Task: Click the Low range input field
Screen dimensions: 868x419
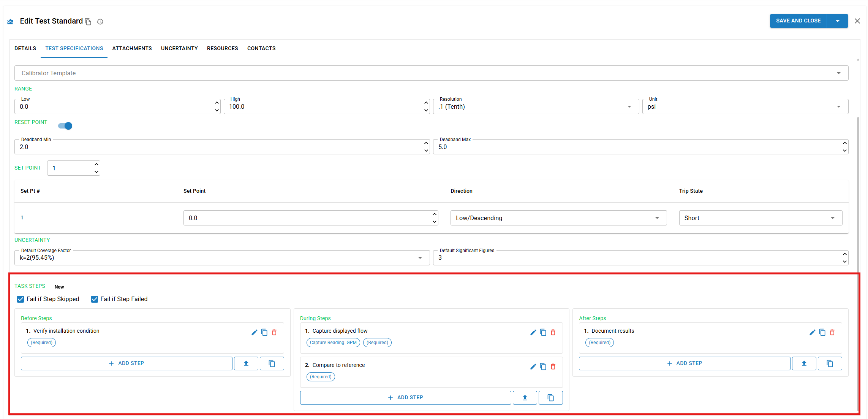Action: pos(117,106)
